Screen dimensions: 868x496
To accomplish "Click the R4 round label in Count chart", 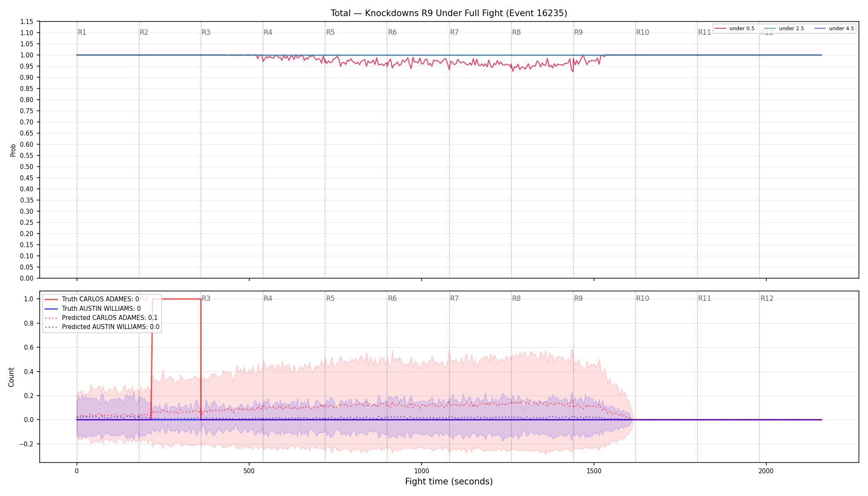I will coord(268,298).
